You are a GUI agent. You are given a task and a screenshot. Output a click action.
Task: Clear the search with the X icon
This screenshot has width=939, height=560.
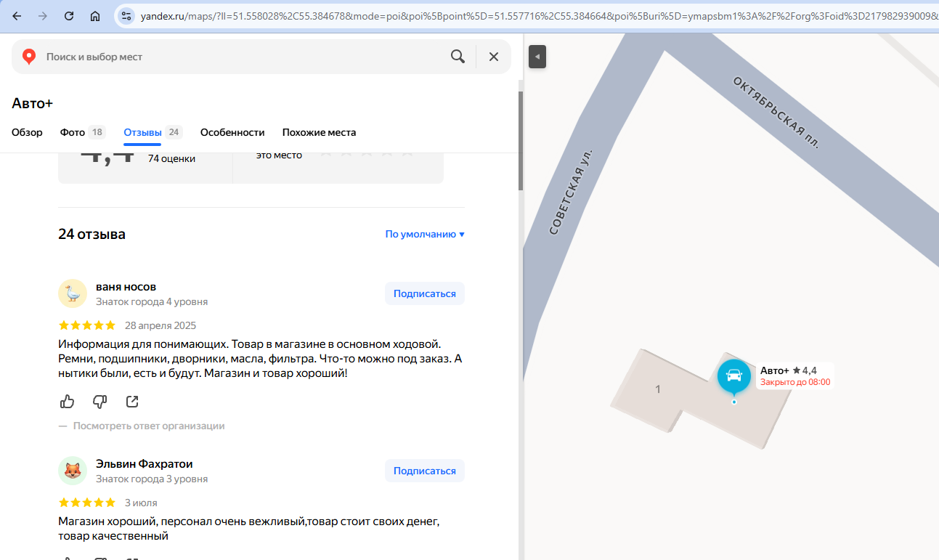click(x=494, y=57)
